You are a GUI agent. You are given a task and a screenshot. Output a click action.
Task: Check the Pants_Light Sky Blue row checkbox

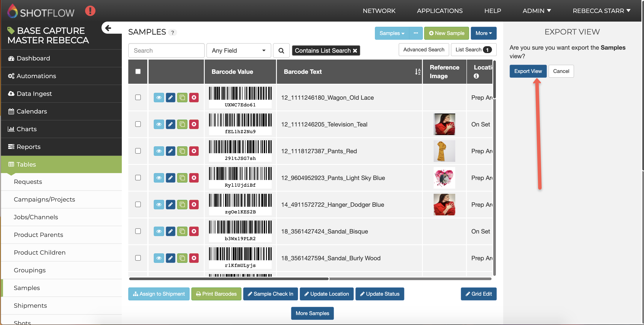(138, 178)
